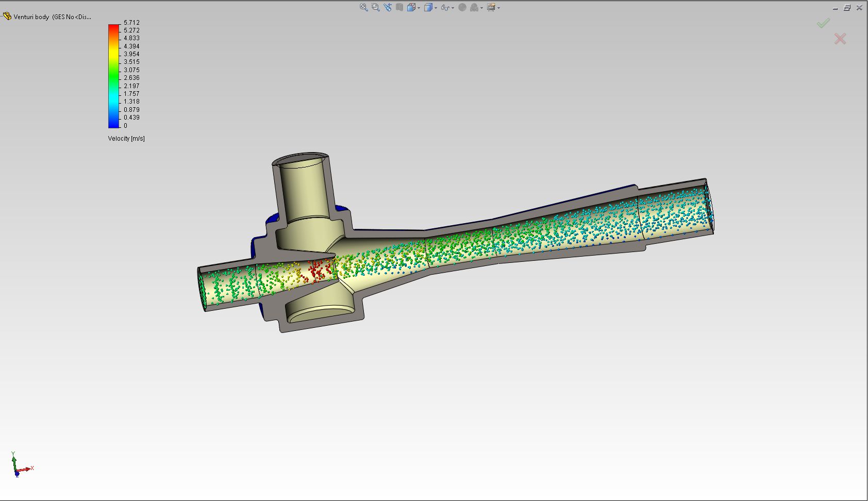
Task: Open the Display Style dropdown arrow
Action: [436, 8]
